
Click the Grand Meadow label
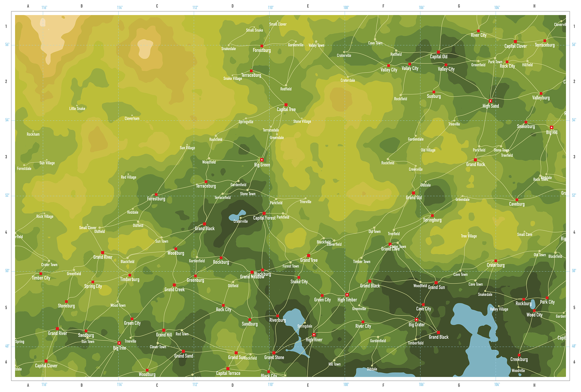(252, 277)
